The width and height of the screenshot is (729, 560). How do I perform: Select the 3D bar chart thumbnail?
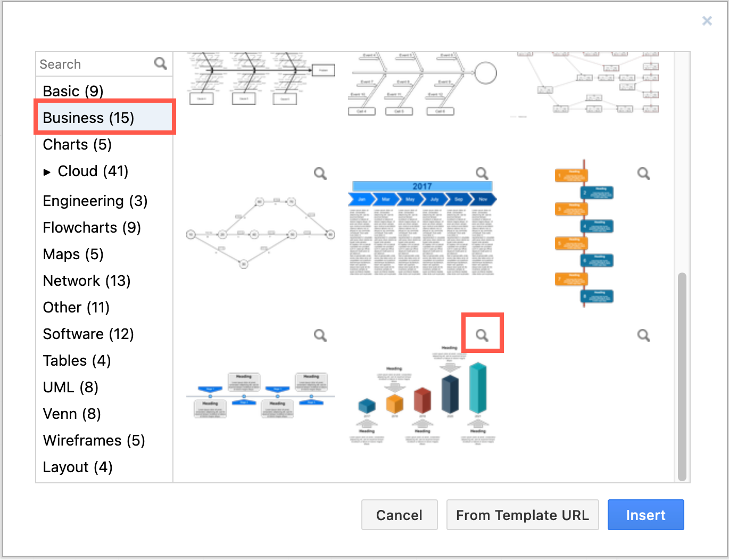[x=423, y=399]
